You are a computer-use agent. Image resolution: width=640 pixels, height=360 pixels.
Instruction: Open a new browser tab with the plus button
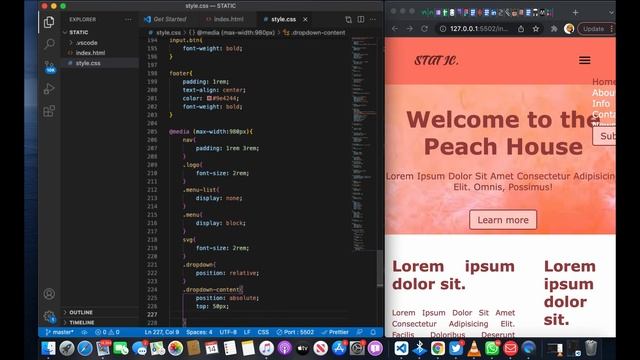click(x=575, y=12)
